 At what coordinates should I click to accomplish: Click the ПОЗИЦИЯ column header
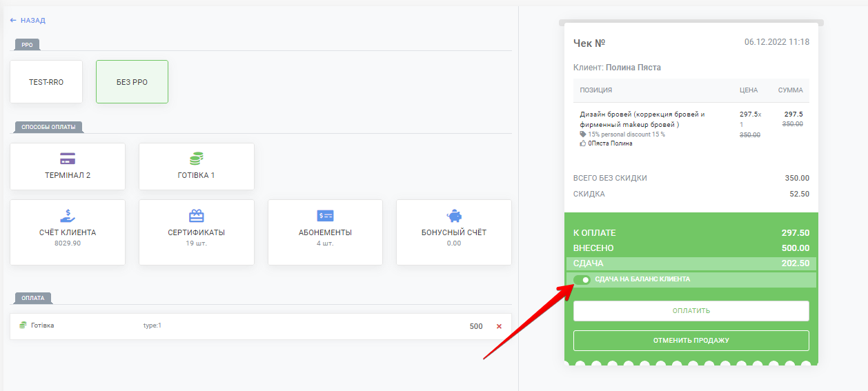pyautogui.click(x=596, y=90)
